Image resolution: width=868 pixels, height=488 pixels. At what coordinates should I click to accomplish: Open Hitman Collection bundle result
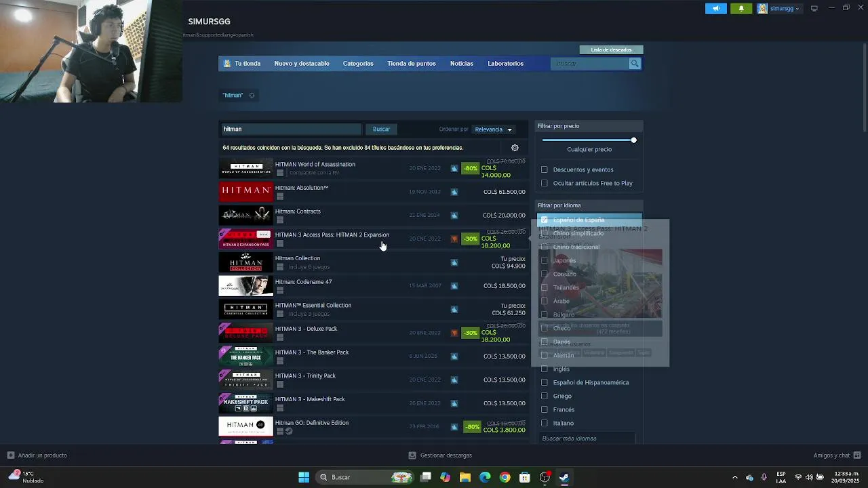(x=373, y=262)
